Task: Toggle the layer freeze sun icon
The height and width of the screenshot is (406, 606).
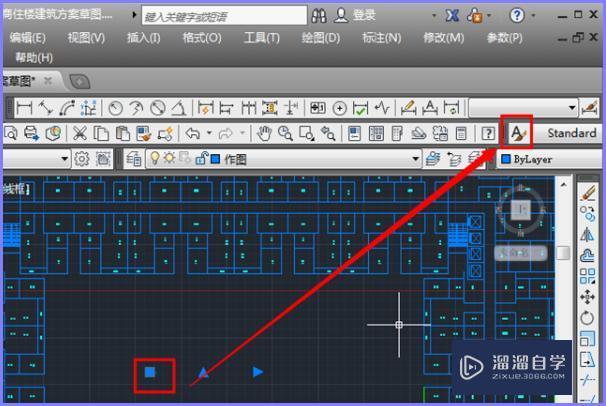Action: [169, 158]
